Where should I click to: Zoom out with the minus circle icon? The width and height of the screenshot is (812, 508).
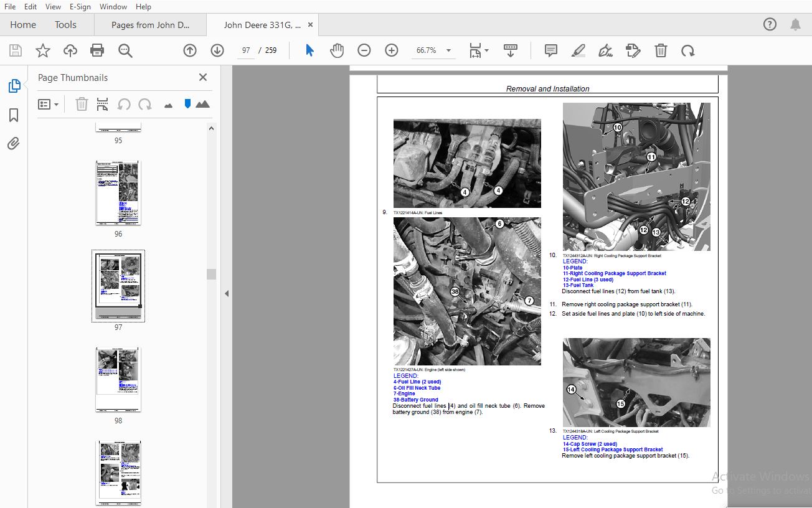click(364, 50)
